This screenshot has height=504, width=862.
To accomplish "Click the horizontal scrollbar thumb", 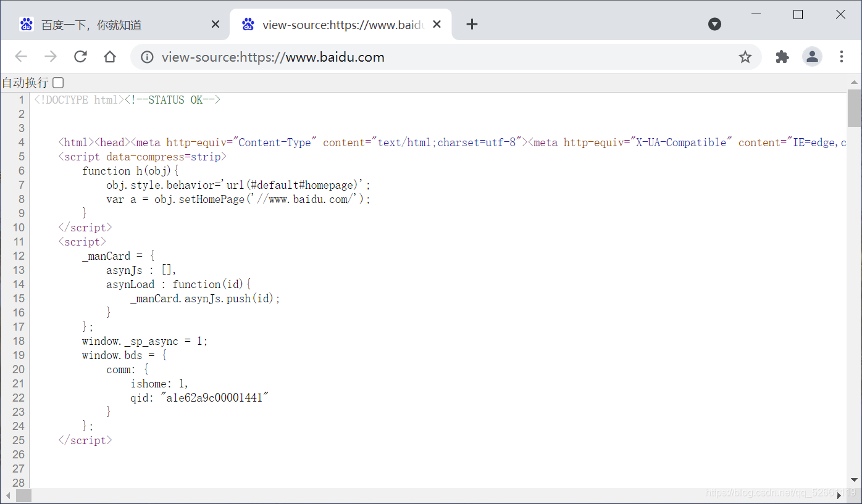I will pyautogui.click(x=23, y=495).
